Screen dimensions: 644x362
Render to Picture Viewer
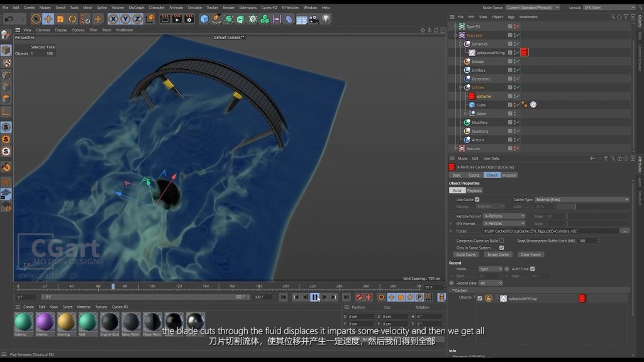177,19
